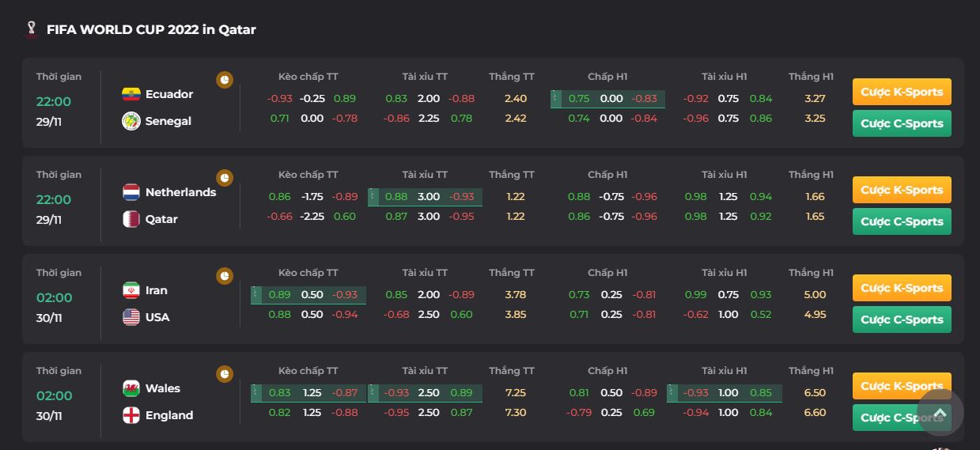Click the Ecuador flag icon

pos(131,94)
